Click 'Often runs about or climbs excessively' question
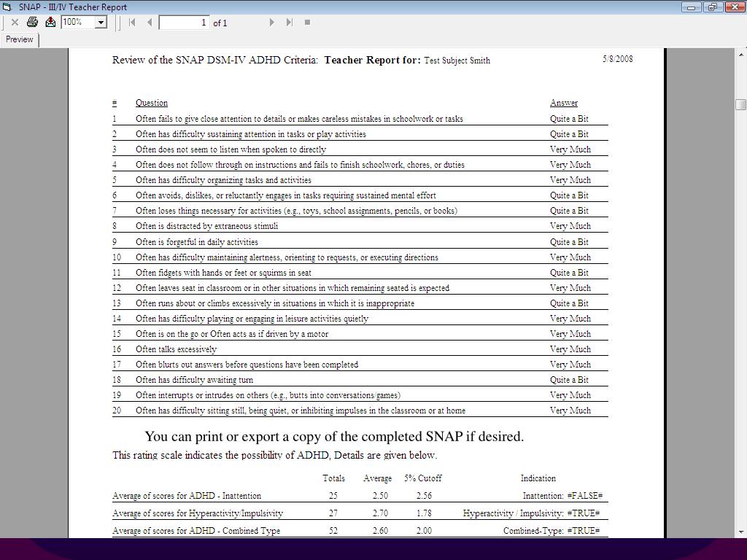The height and width of the screenshot is (560, 747). point(275,303)
